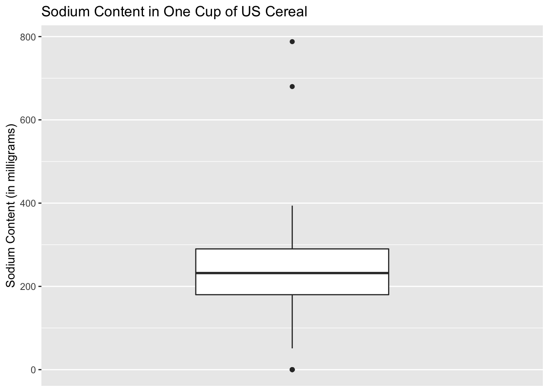This screenshot has height=392, width=549.
Task: Click the top tip of upper whisker
Action: (x=292, y=206)
